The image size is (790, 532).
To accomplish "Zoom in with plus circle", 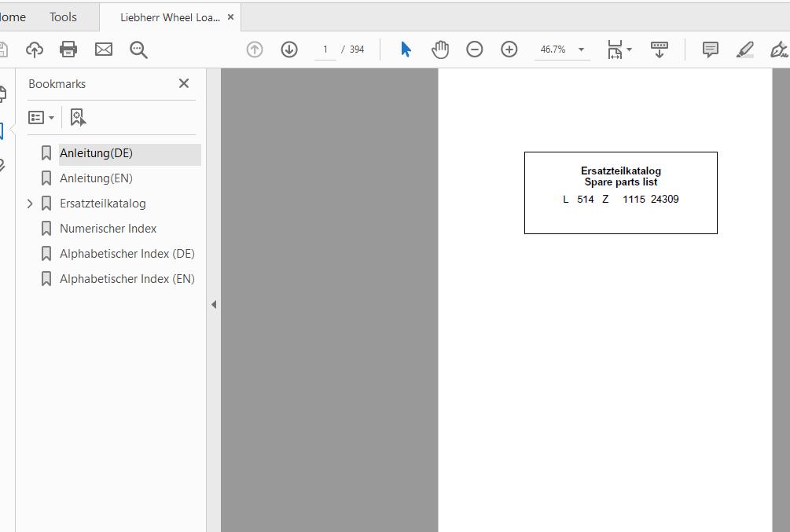I will [x=509, y=50].
